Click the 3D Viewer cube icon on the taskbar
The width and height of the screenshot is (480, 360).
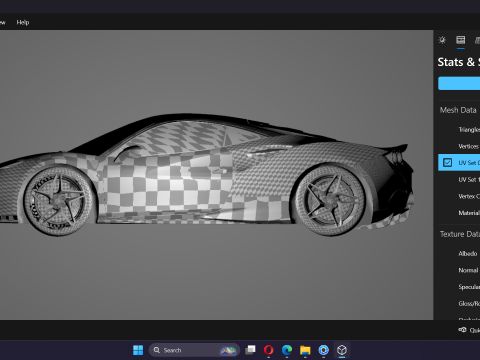pos(342,350)
